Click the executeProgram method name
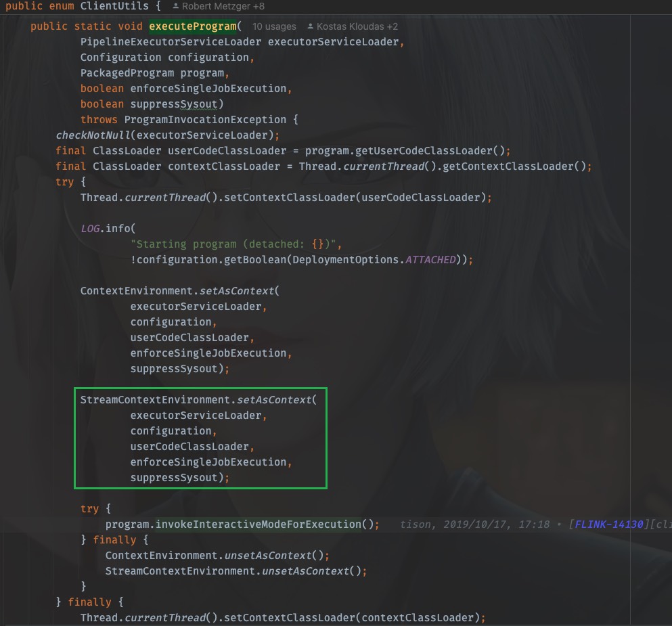Image resolution: width=672 pixels, height=626 pixels. (193, 26)
